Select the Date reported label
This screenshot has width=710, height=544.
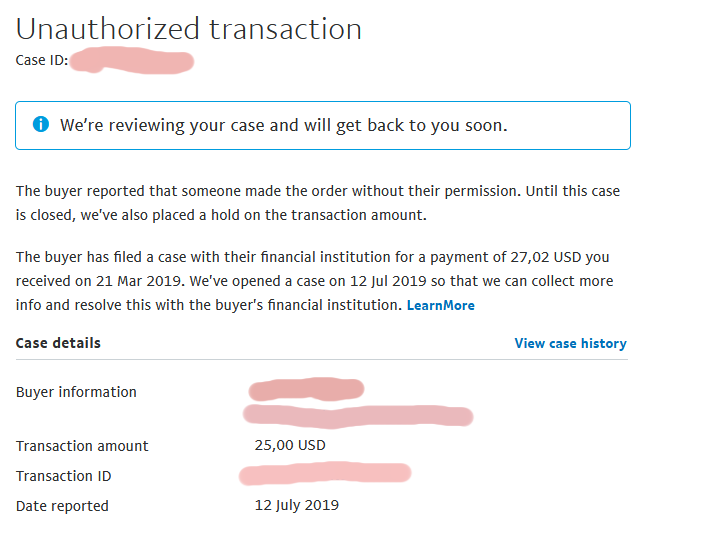tap(62, 506)
